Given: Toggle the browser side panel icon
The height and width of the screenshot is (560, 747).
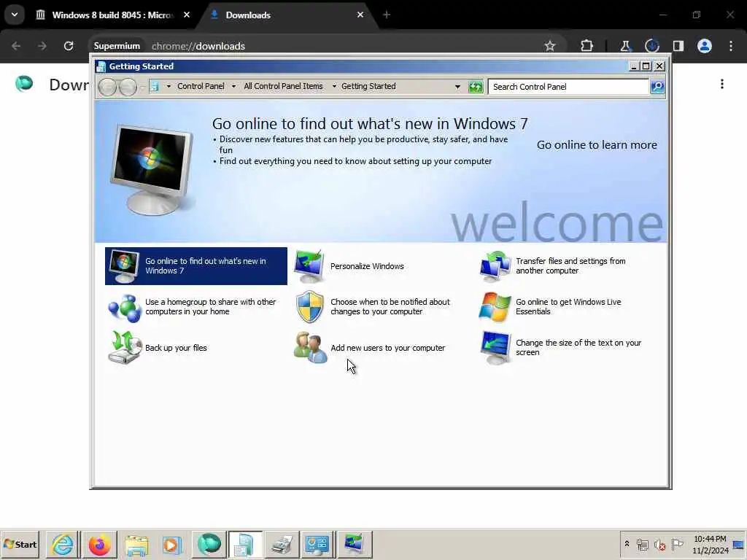Looking at the screenshot, I should (678, 46).
